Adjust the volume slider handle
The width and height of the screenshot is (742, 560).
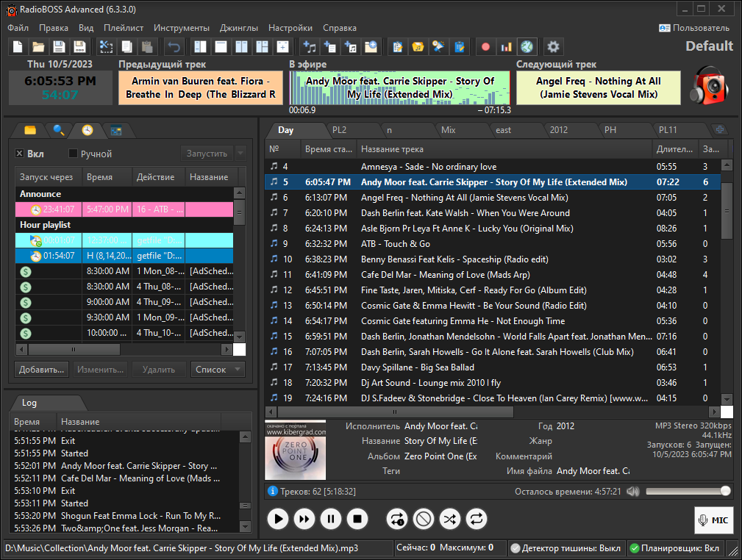pyautogui.click(x=725, y=492)
